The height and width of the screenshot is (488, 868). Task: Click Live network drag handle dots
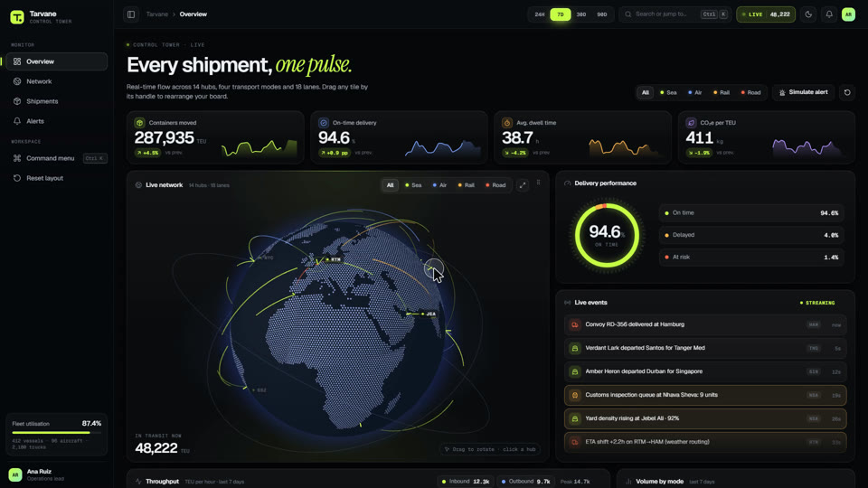[539, 183]
